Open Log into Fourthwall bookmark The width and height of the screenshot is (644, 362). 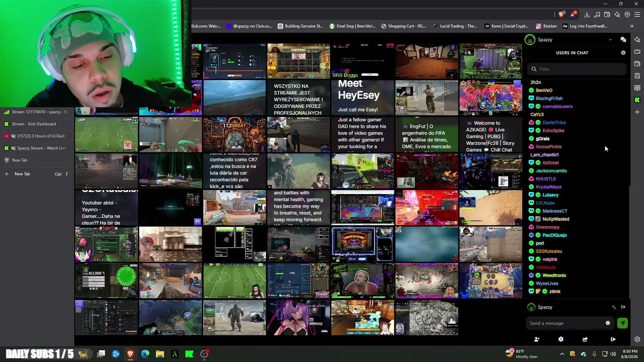point(585,26)
